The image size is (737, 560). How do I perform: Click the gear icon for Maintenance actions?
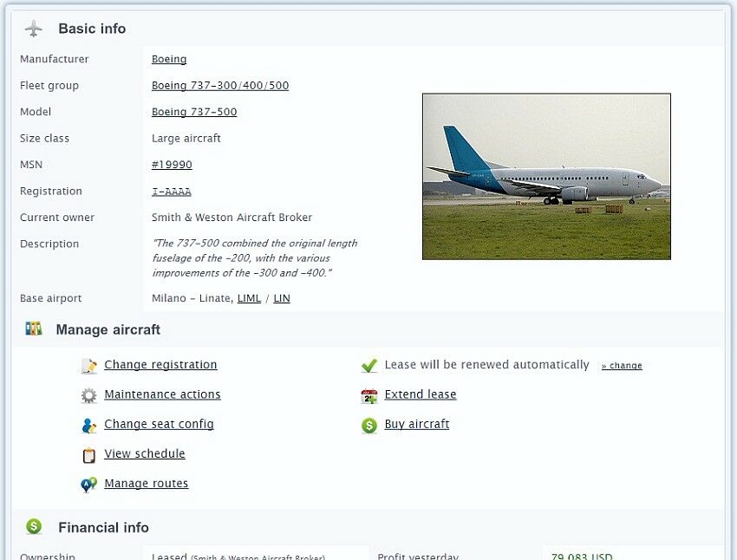point(88,395)
